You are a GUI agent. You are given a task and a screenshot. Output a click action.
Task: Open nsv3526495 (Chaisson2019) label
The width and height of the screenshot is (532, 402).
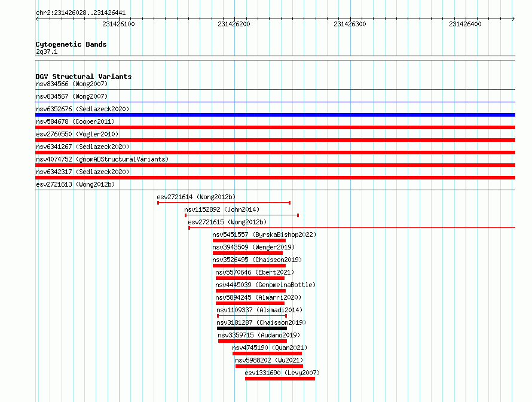click(x=257, y=260)
